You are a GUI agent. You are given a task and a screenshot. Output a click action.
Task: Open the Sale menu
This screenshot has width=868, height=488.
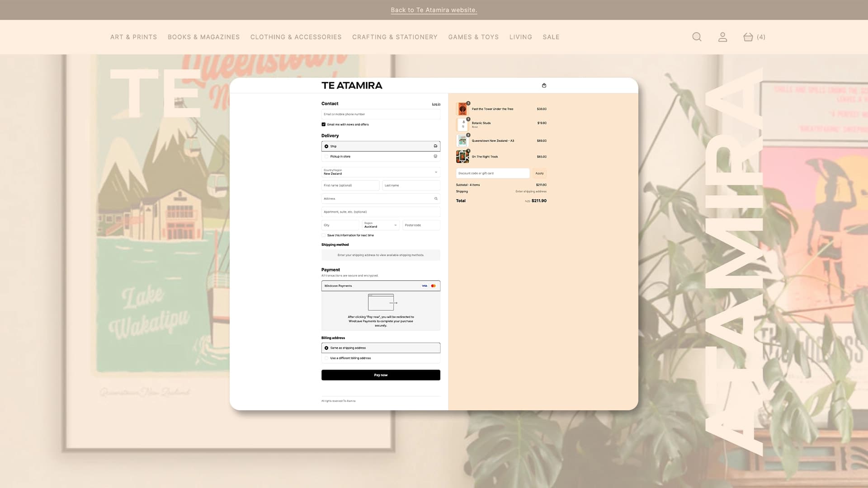click(x=551, y=37)
